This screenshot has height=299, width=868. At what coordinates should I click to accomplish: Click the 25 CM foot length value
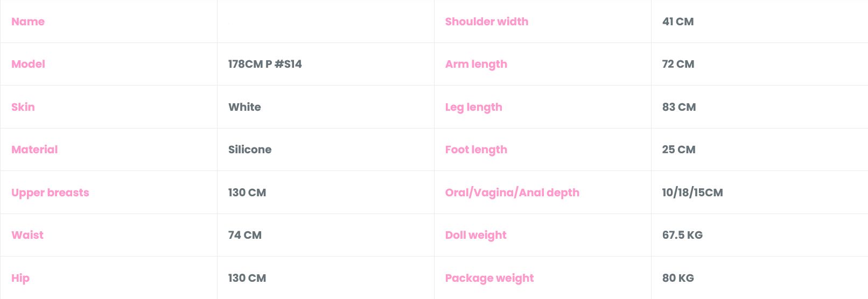pos(678,149)
